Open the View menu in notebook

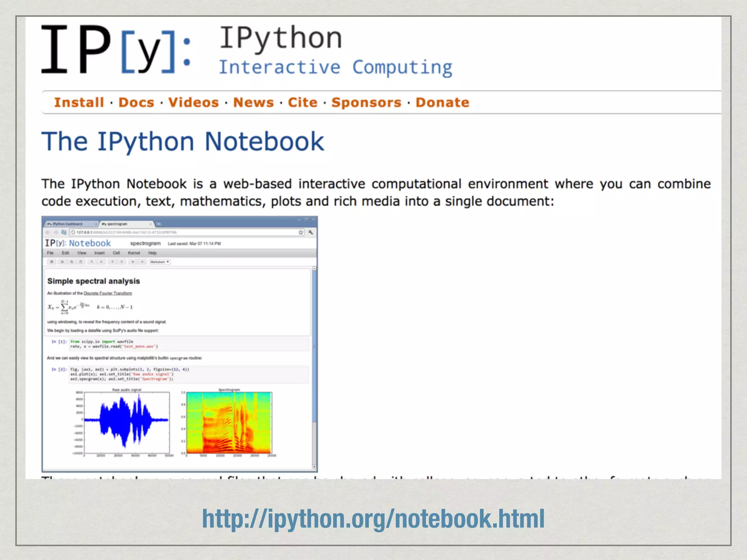point(82,253)
